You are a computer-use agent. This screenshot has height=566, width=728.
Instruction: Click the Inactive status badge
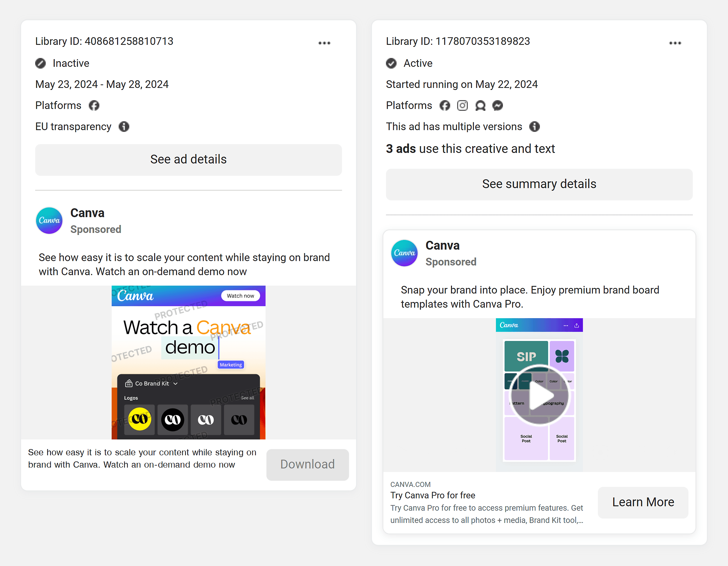click(40, 63)
